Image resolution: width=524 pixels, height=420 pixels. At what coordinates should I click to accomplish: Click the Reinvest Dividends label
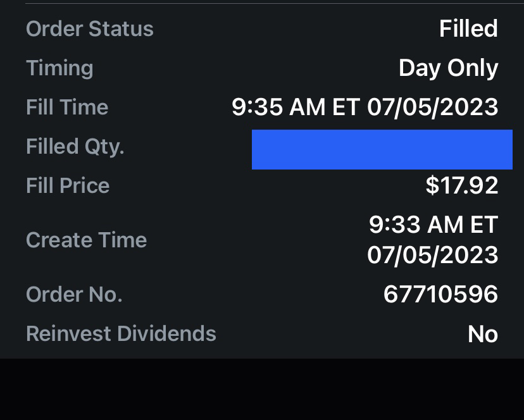pyautogui.click(x=121, y=334)
